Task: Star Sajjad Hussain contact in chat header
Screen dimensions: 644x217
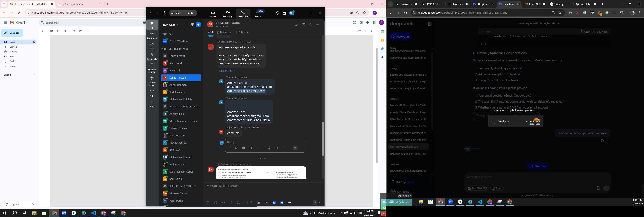Action: [217, 23]
